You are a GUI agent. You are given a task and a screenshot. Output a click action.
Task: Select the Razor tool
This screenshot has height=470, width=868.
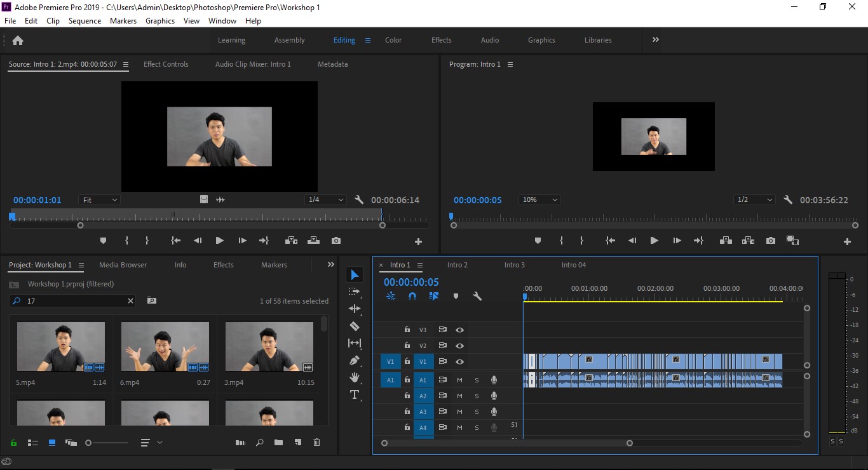point(355,326)
